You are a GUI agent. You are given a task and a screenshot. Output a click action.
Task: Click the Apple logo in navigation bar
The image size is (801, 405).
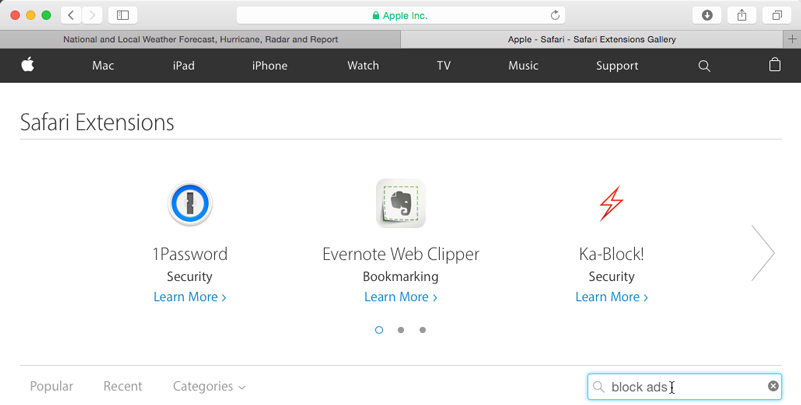point(28,65)
